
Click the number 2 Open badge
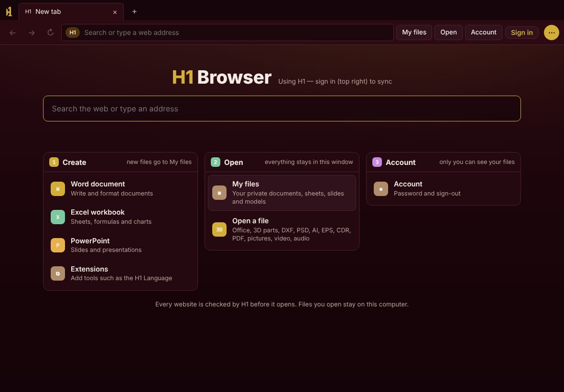pos(216,162)
